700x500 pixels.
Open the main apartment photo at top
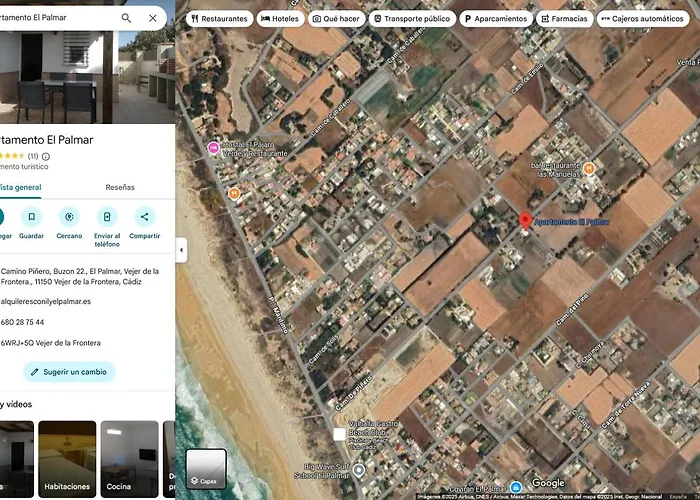point(87,77)
